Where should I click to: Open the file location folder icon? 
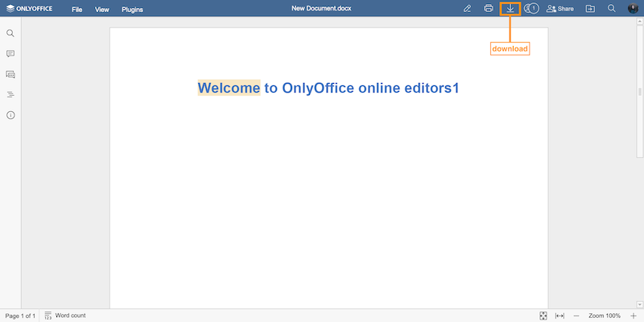click(x=590, y=9)
